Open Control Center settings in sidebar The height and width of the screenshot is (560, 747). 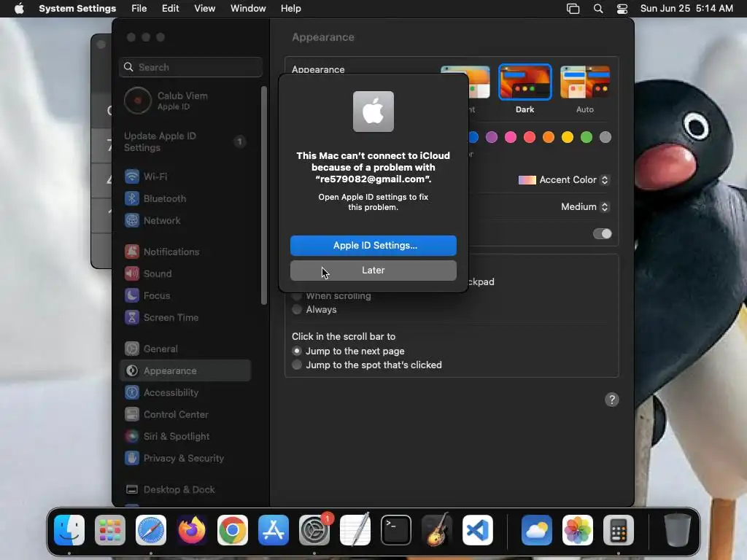point(185,415)
